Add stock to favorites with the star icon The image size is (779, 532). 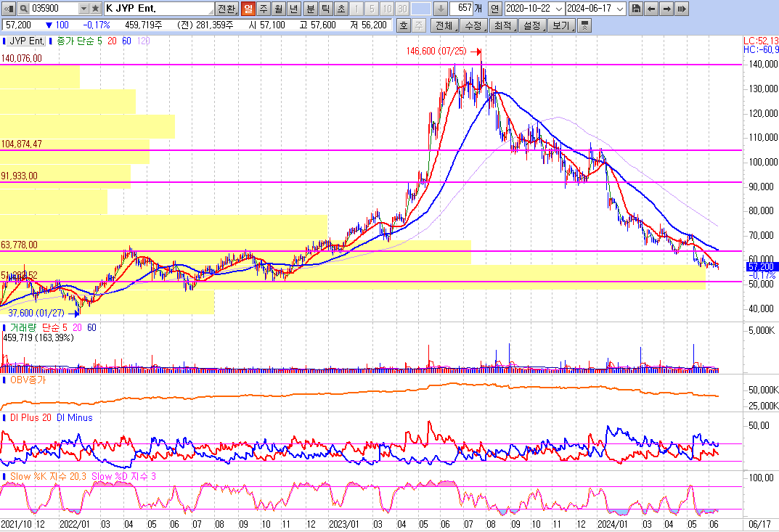96,9
